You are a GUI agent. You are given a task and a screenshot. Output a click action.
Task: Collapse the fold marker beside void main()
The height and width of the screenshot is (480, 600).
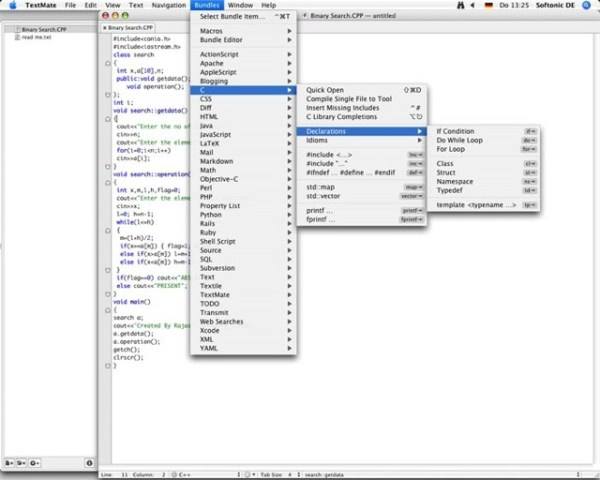point(108,310)
